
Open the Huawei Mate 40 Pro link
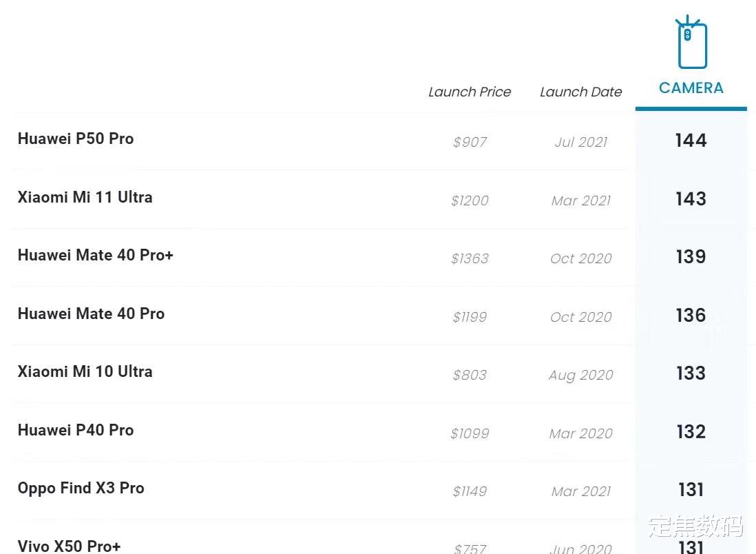[x=91, y=314]
